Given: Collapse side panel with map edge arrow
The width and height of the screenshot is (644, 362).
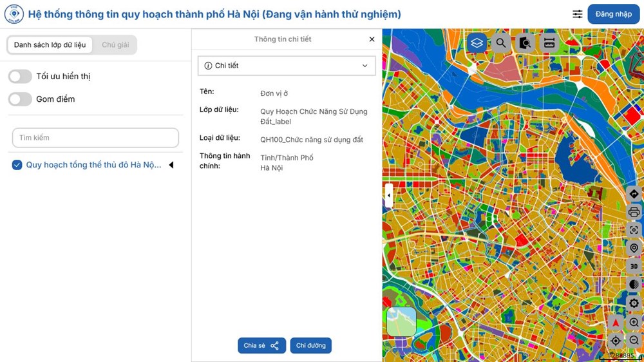Looking at the screenshot, I should [x=389, y=196].
